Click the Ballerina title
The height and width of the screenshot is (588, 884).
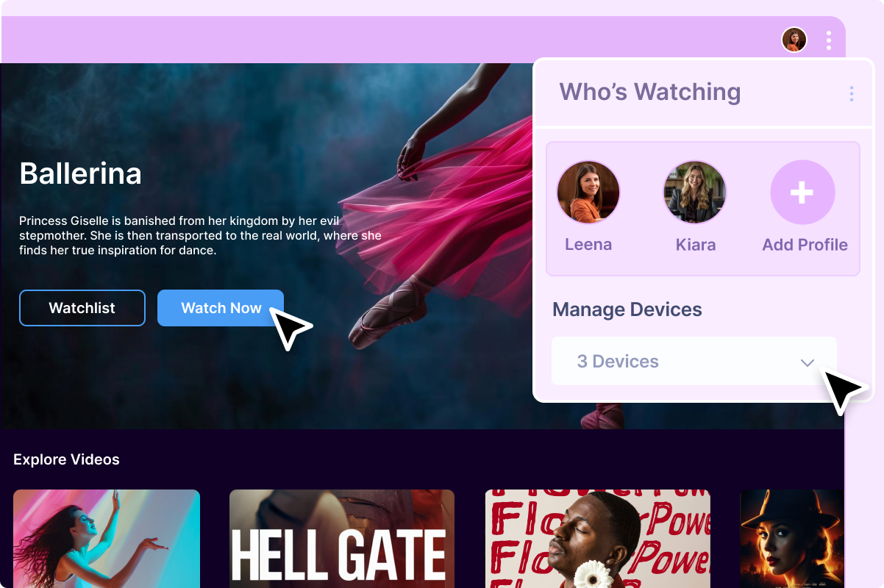(x=80, y=173)
